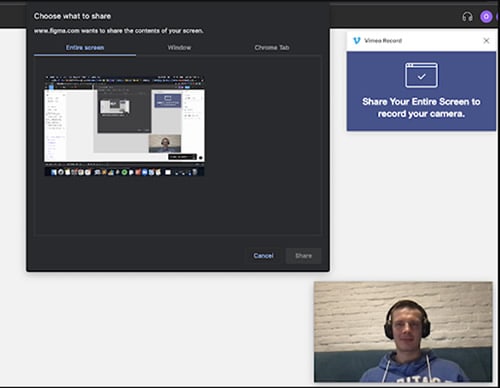Open the purple user avatar
The image size is (500, 388).
[486, 16]
